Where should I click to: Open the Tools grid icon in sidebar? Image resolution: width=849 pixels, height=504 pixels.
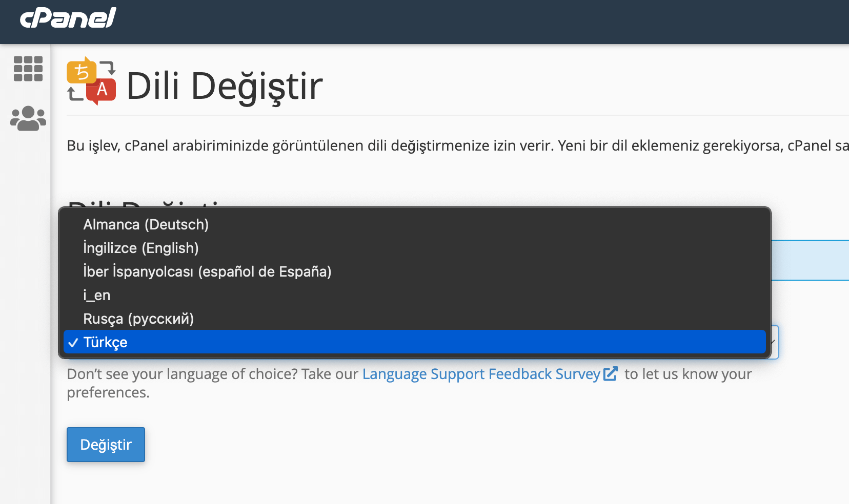[x=28, y=69]
